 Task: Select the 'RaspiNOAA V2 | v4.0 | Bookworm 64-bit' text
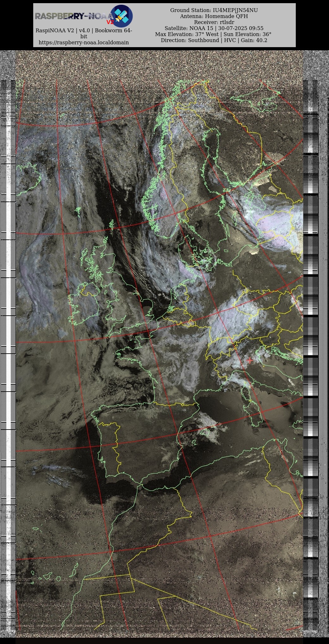click(84, 34)
